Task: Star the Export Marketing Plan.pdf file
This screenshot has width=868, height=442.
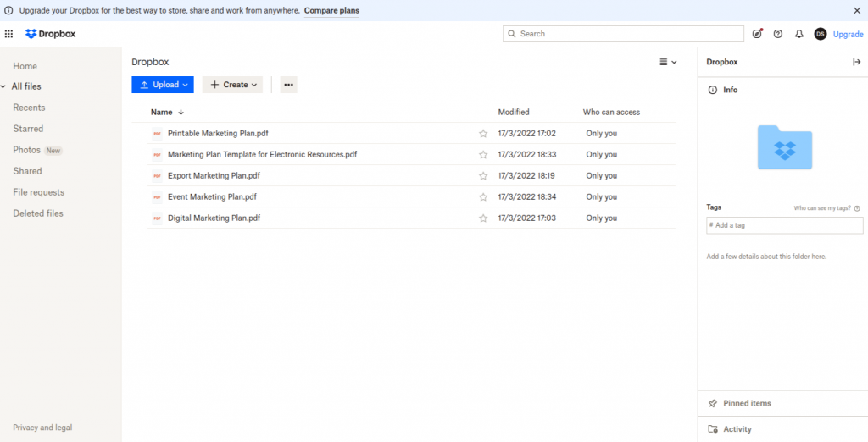Action: [x=483, y=176]
